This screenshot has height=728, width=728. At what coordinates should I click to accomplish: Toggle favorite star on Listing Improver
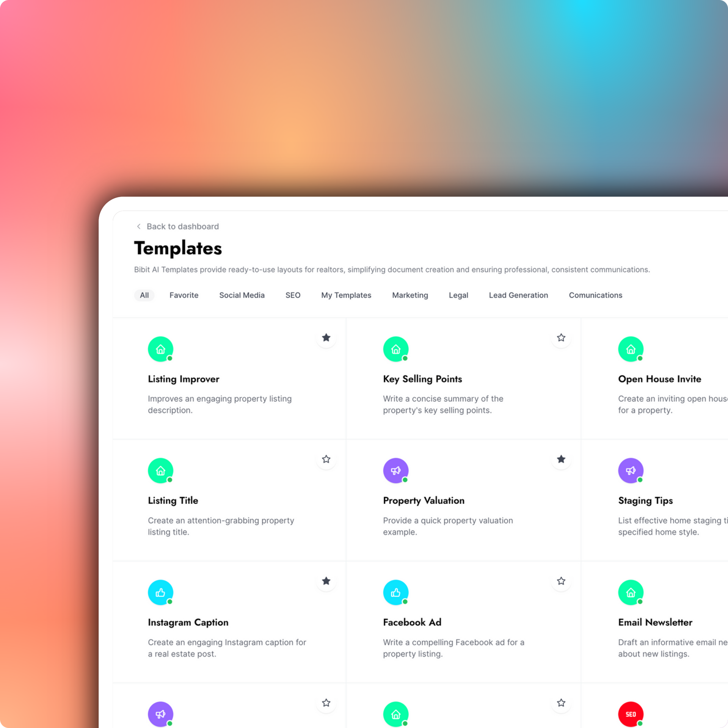[326, 337]
